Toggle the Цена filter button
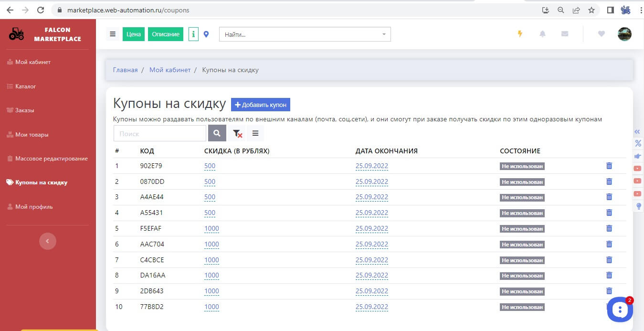 pos(133,34)
